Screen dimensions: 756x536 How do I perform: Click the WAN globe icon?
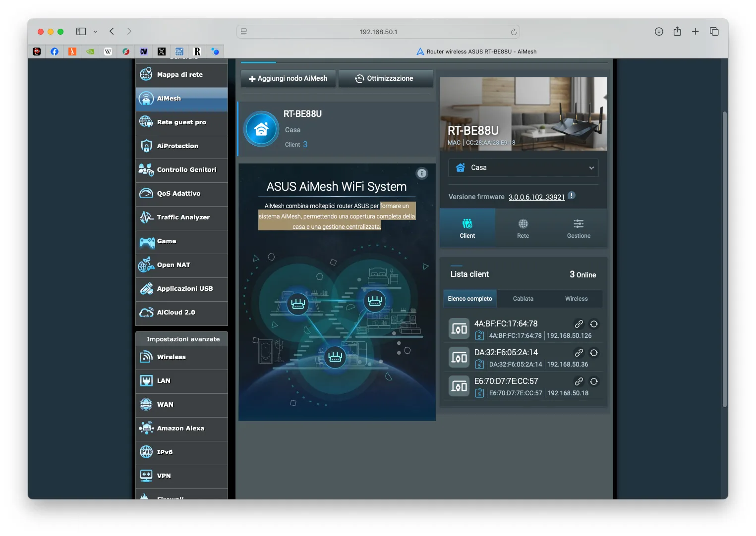(146, 404)
